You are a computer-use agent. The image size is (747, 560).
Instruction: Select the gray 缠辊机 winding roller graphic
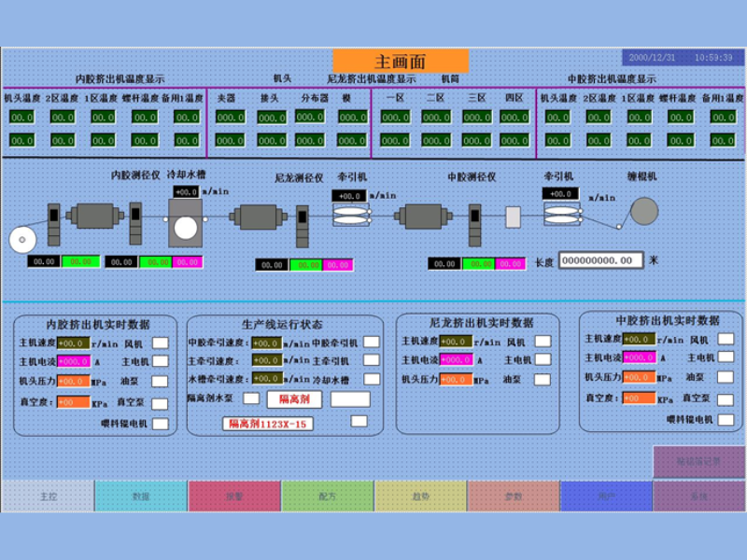pyautogui.click(x=644, y=211)
